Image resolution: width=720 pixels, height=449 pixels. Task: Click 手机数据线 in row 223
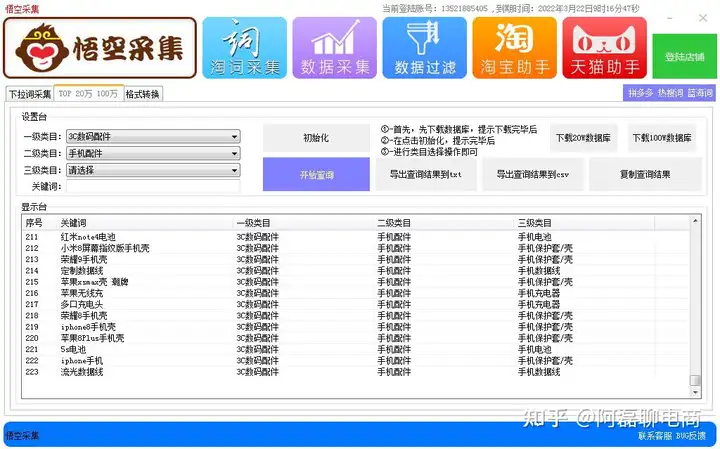click(539, 372)
